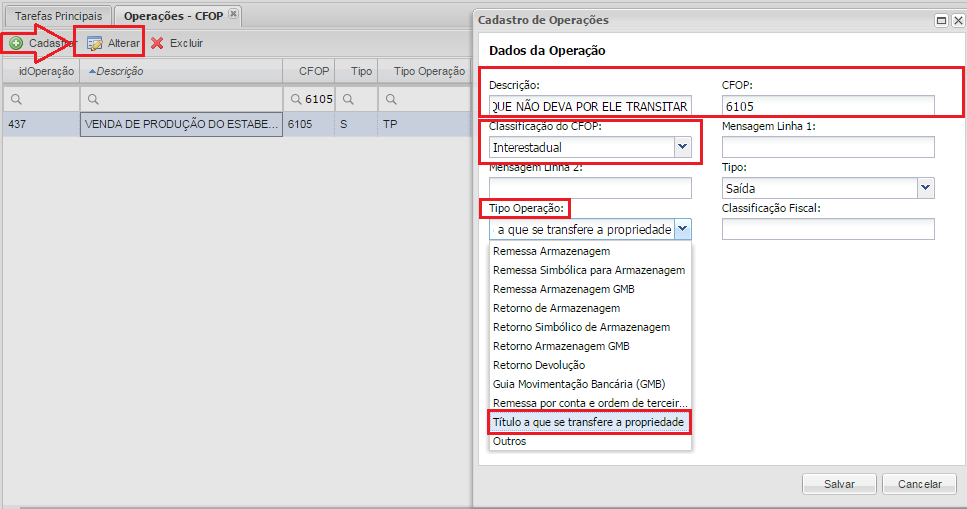Viewport: 967px width, 509px height.
Task: Click CFOP filter field containing 6105
Action: (309, 99)
